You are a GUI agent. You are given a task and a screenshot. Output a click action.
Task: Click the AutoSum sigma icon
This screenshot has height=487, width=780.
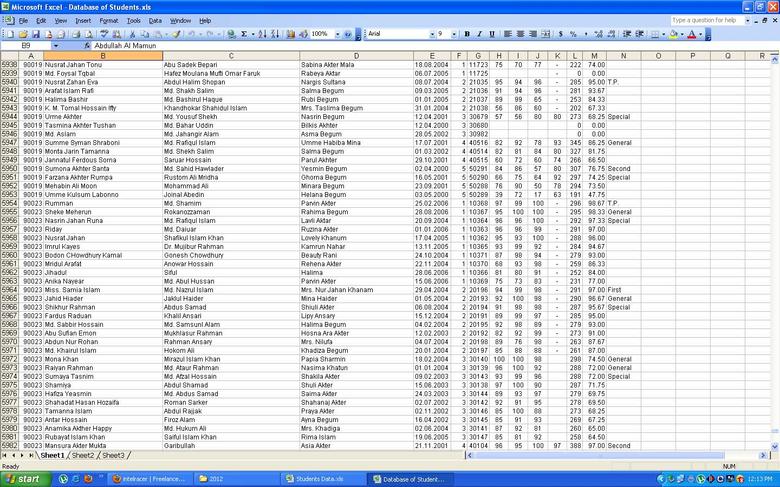tap(243, 34)
